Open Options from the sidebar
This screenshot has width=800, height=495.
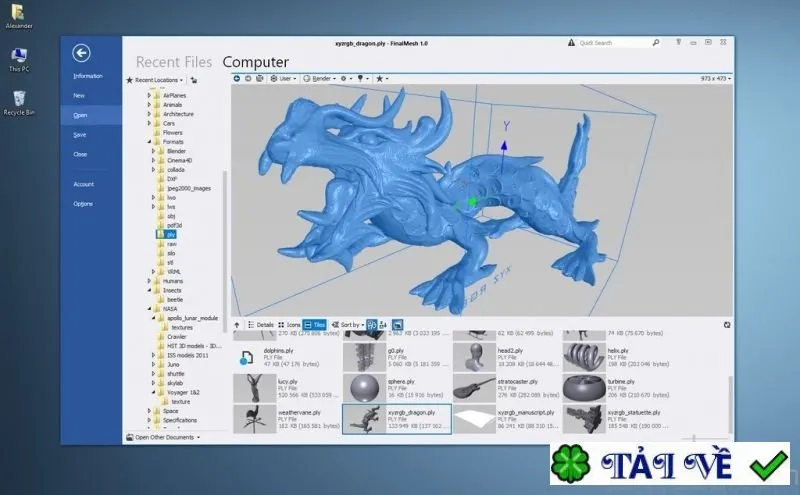(x=83, y=204)
